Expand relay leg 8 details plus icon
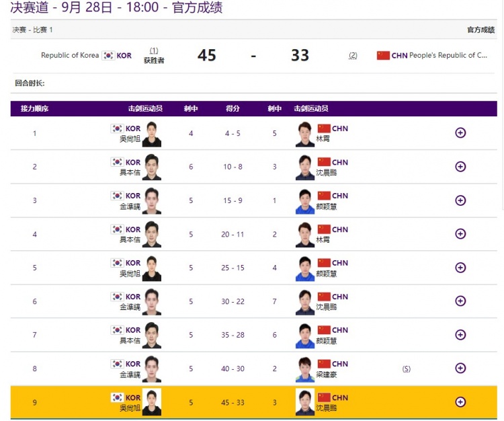Image resolution: width=504 pixels, height=421 pixels. click(x=460, y=369)
